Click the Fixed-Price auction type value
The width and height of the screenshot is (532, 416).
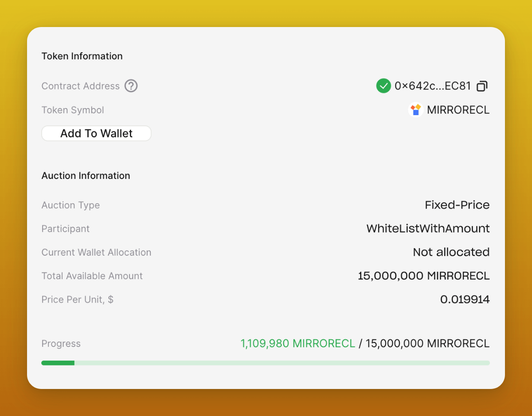(x=457, y=205)
